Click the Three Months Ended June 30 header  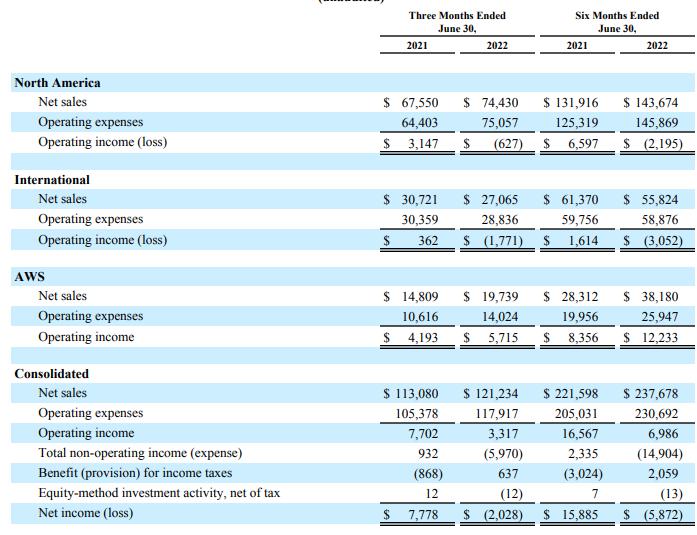click(457, 22)
